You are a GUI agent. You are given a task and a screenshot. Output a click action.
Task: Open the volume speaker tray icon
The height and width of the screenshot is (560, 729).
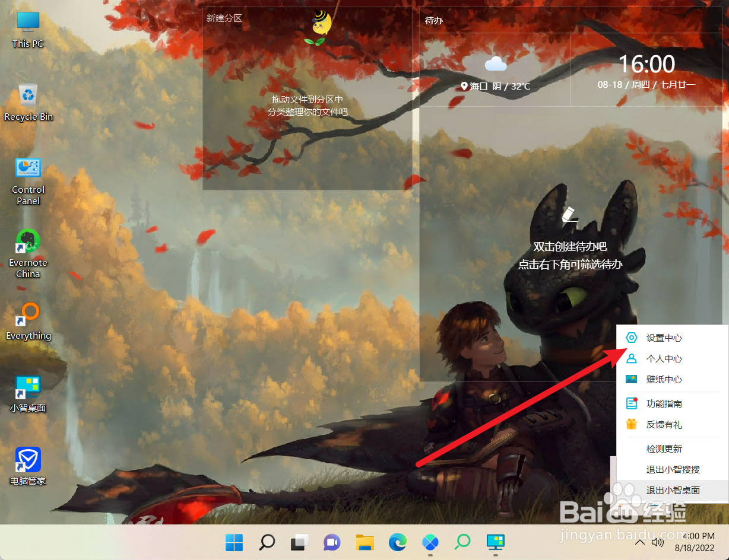(x=657, y=542)
